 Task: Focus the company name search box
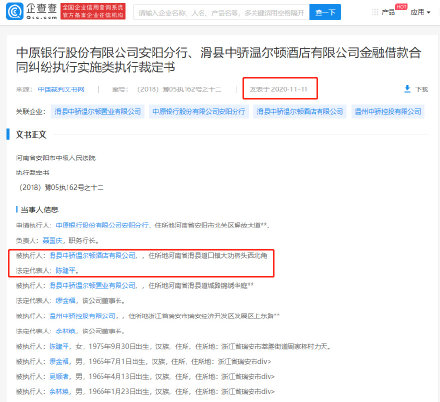click(221, 12)
